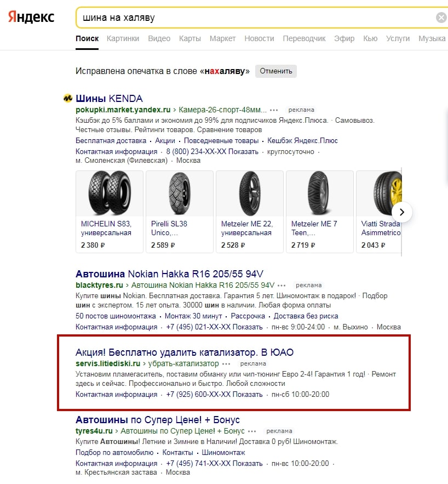Open Контактная информация for the litiediski ad
Viewport: 448px width, 484px height.
(x=117, y=395)
